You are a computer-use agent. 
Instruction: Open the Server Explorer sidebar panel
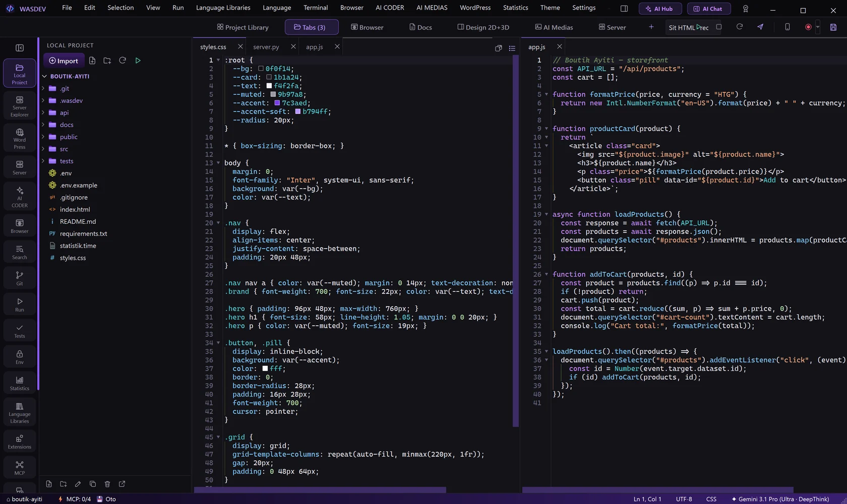[20, 106]
